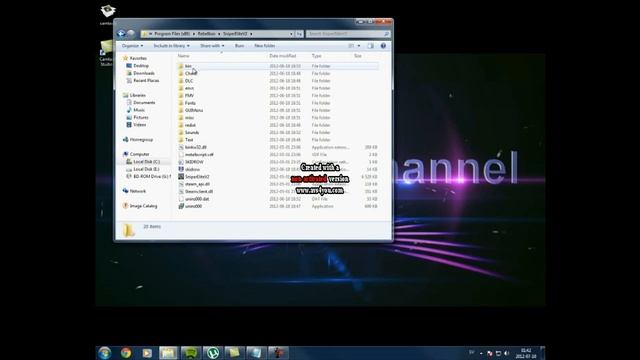Go forward with the Explorer forward arrow

(x=131, y=34)
